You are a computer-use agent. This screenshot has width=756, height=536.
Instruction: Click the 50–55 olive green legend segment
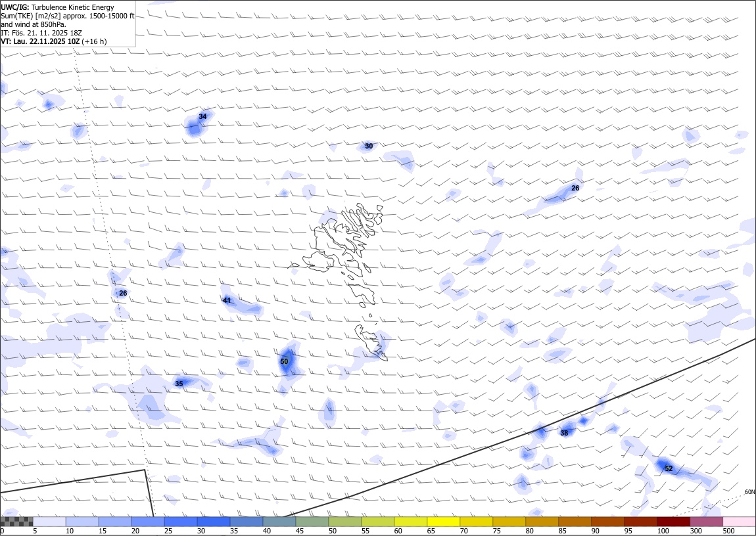(x=344, y=522)
